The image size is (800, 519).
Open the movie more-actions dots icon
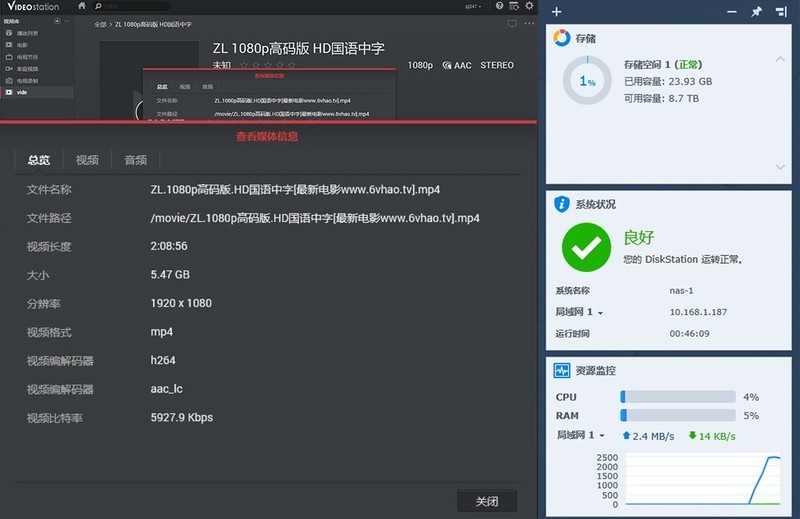click(529, 23)
